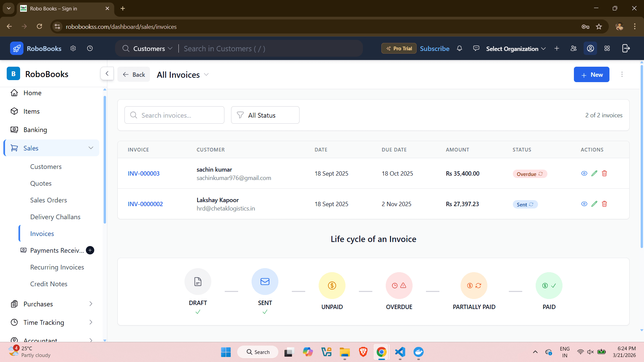
Task: Open Credit Notes from sidebar
Action: (x=49, y=284)
